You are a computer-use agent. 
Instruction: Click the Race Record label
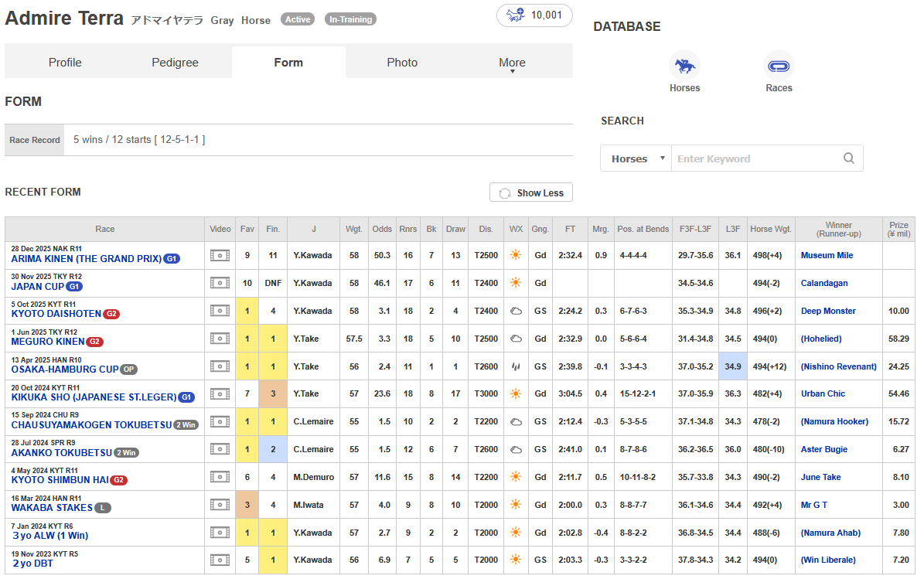(x=34, y=140)
